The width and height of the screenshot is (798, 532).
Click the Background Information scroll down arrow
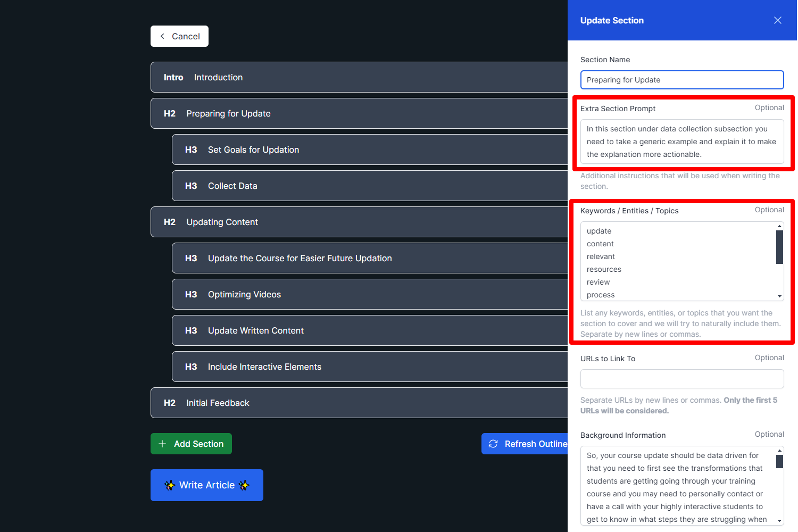(779, 521)
